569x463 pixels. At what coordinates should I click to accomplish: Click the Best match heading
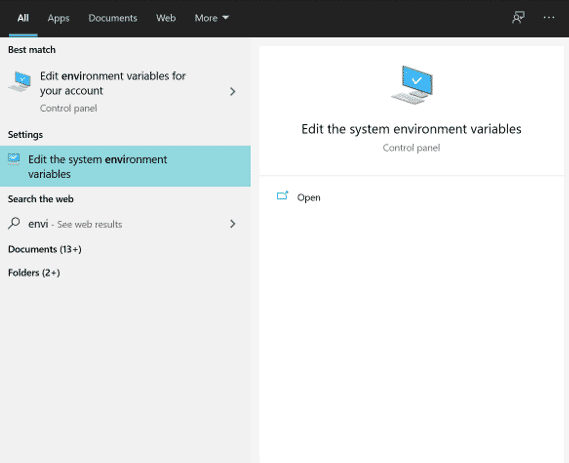(32, 50)
